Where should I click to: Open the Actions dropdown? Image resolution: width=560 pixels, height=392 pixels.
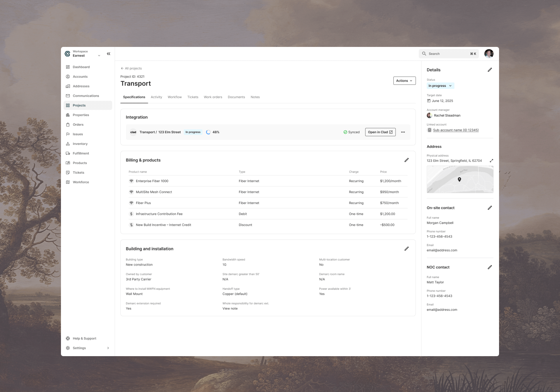coord(404,81)
